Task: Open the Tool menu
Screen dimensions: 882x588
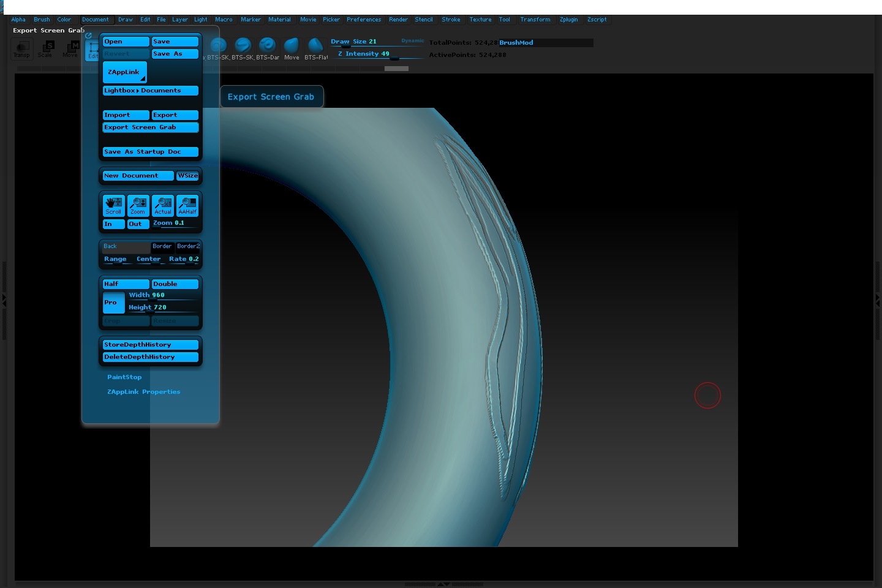Action: [x=504, y=20]
